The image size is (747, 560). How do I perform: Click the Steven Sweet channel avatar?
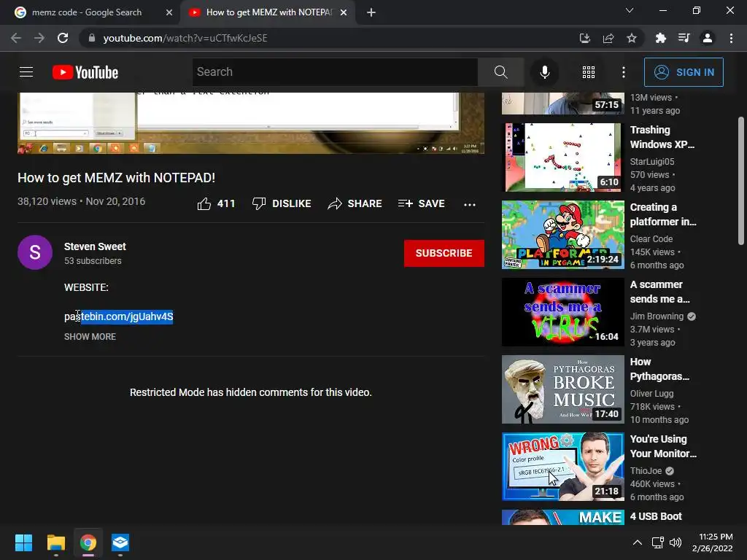tap(35, 252)
